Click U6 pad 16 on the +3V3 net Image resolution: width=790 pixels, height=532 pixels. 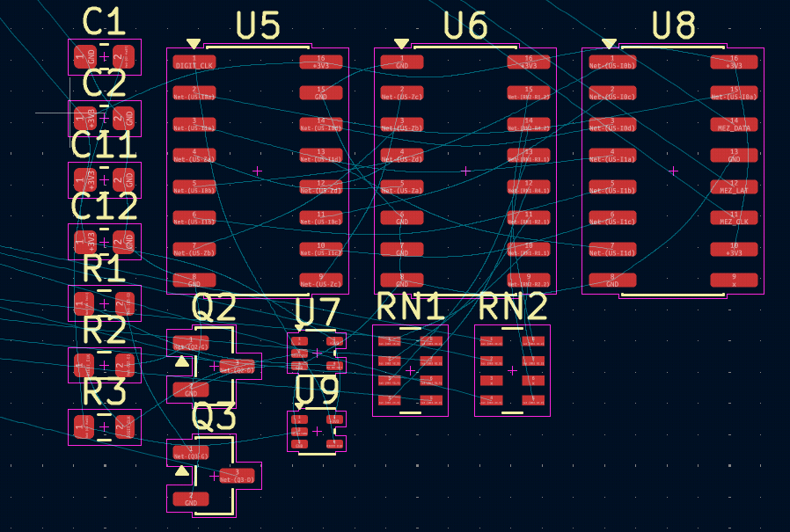coord(529,62)
